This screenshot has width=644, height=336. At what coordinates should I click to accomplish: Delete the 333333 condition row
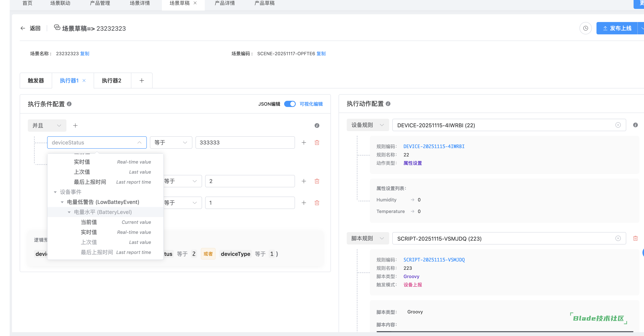(x=317, y=143)
